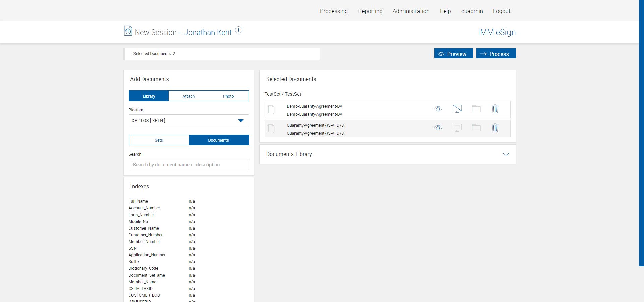Open the Platform dropdown XP2 LOS

(x=189, y=121)
